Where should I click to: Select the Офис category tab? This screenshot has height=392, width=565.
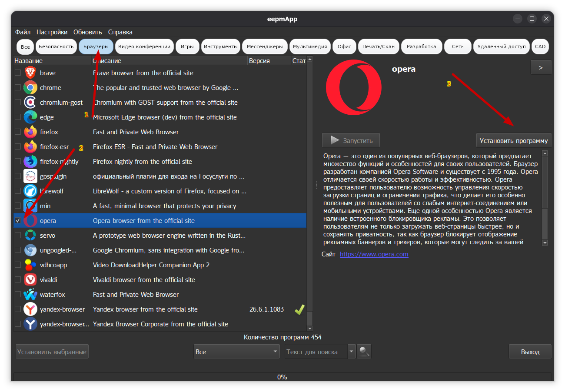344,47
